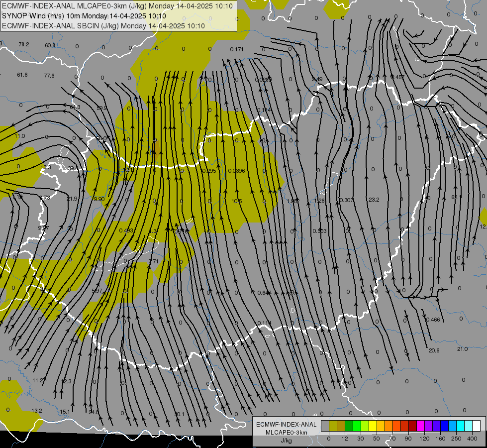Click the magenta swatch in the legend

[x=421, y=426]
